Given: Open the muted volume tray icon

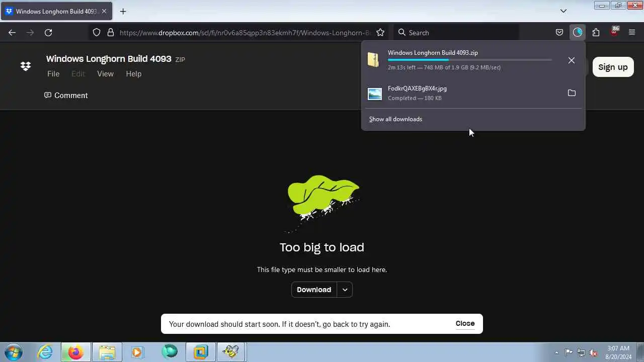Looking at the screenshot, I should click(x=593, y=352).
